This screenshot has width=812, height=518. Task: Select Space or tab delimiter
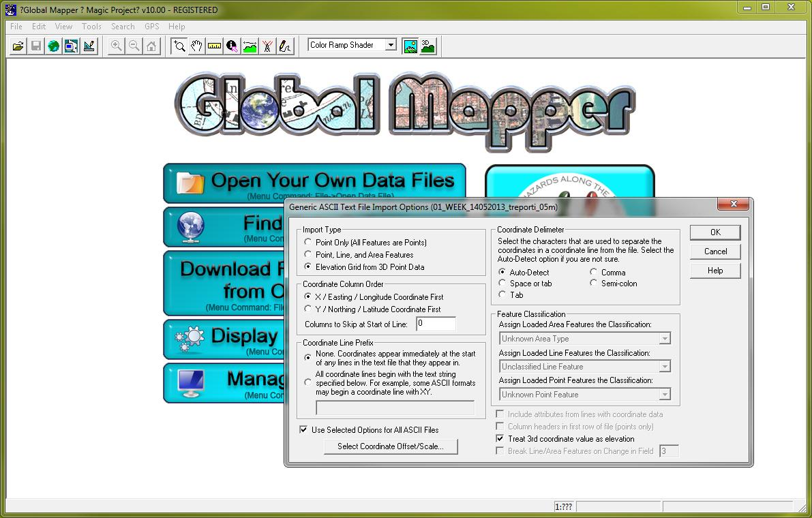502,283
